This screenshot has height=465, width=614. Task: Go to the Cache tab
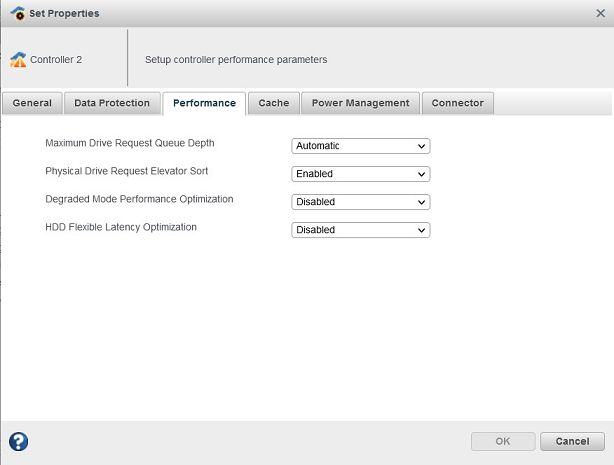[x=274, y=103]
